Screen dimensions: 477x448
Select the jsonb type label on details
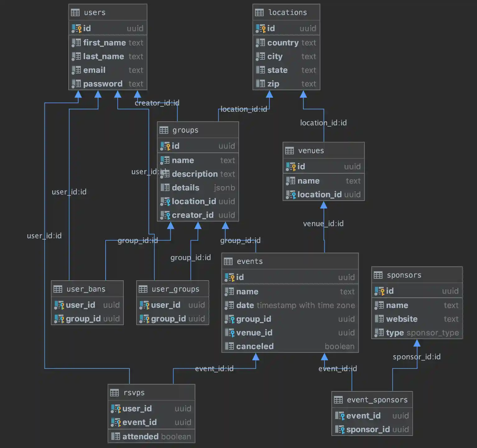[x=224, y=188]
